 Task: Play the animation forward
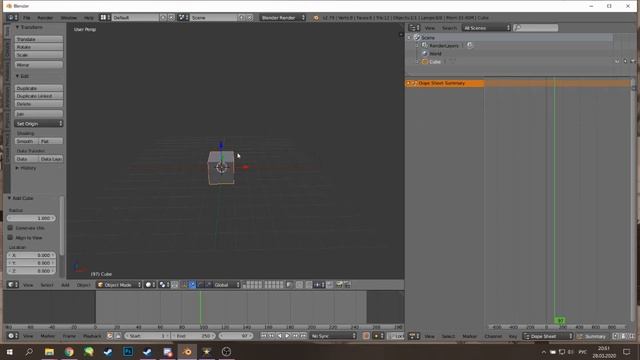click(287, 336)
